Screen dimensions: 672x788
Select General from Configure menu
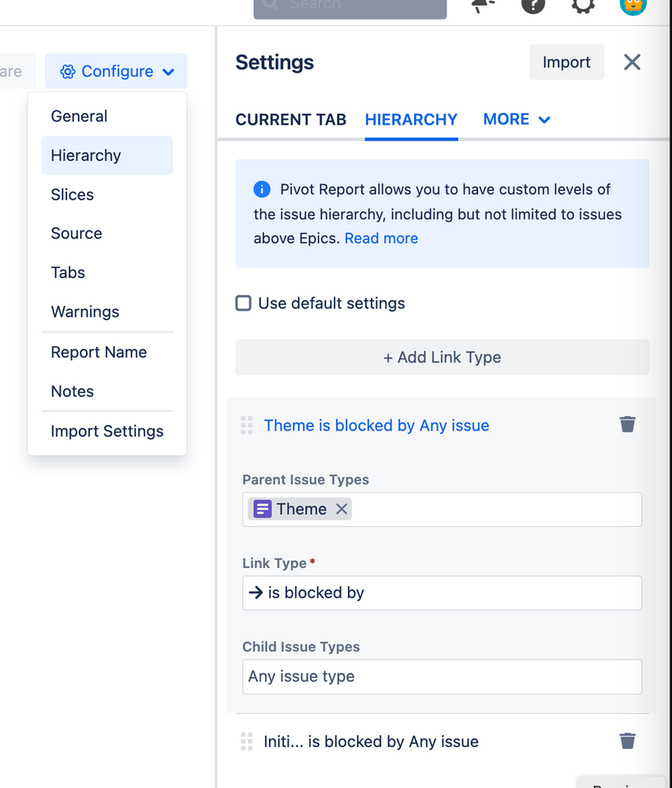tap(107, 116)
